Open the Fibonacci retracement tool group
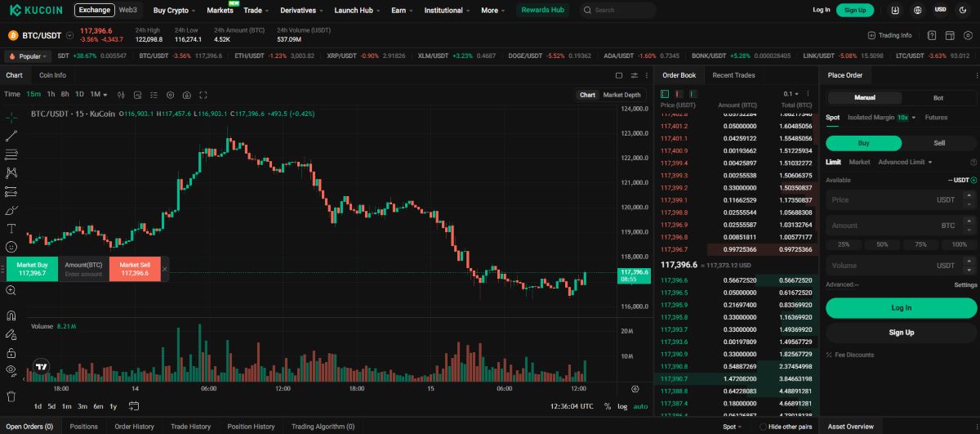Image resolution: width=980 pixels, height=434 pixels. click(x=11, y=154)
